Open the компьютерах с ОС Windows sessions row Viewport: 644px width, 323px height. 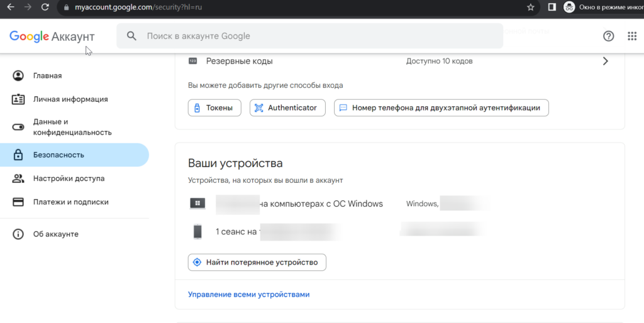[x=399, y=204]
